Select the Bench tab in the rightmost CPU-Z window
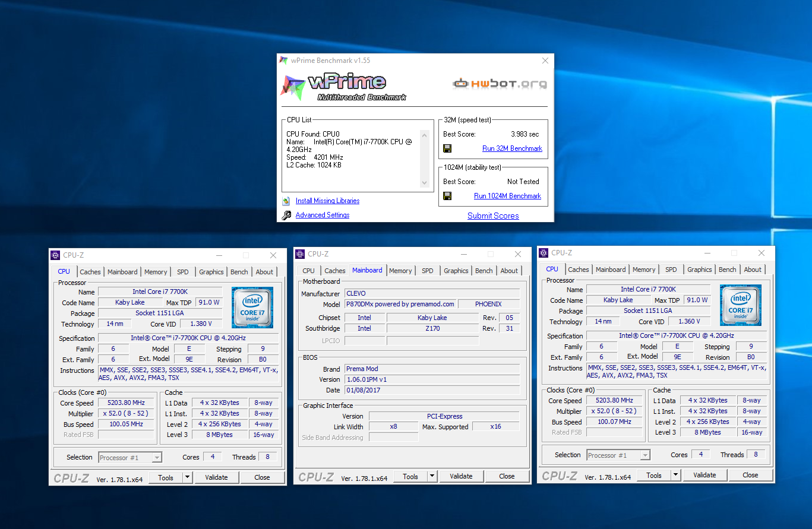This screenshot has height=529, width=812. point(727,270)
